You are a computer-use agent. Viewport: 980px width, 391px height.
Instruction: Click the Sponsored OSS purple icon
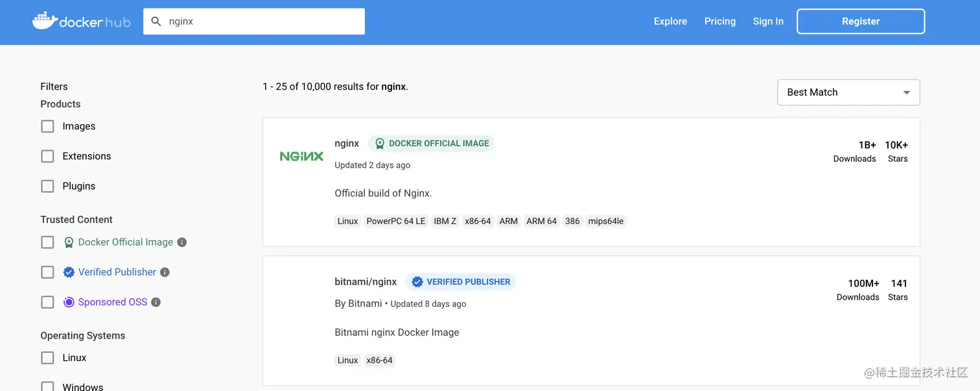coord(69,302)
